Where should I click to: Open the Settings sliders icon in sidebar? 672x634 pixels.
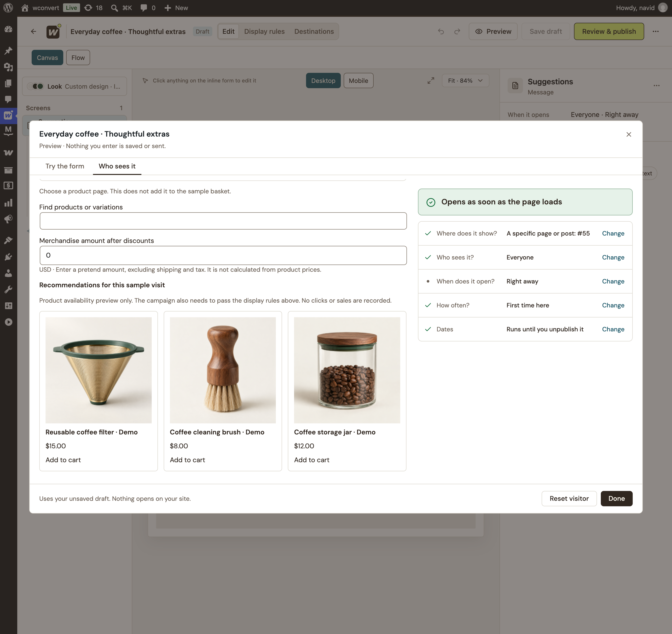8,305
